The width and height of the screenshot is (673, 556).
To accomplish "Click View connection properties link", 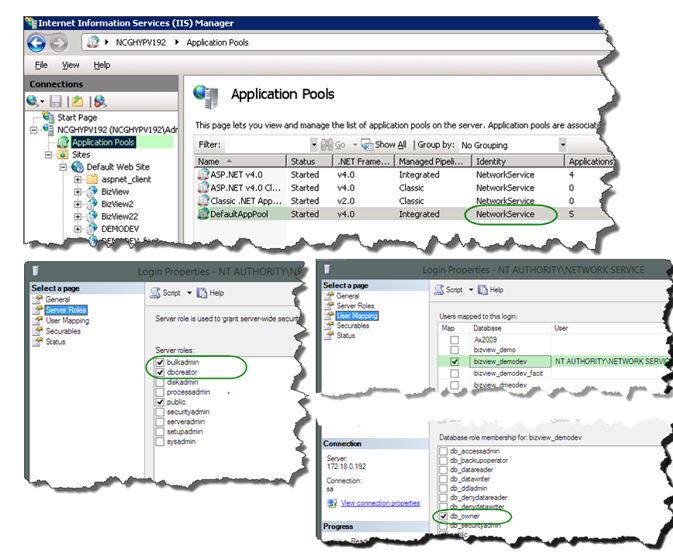I will (380, 503).
